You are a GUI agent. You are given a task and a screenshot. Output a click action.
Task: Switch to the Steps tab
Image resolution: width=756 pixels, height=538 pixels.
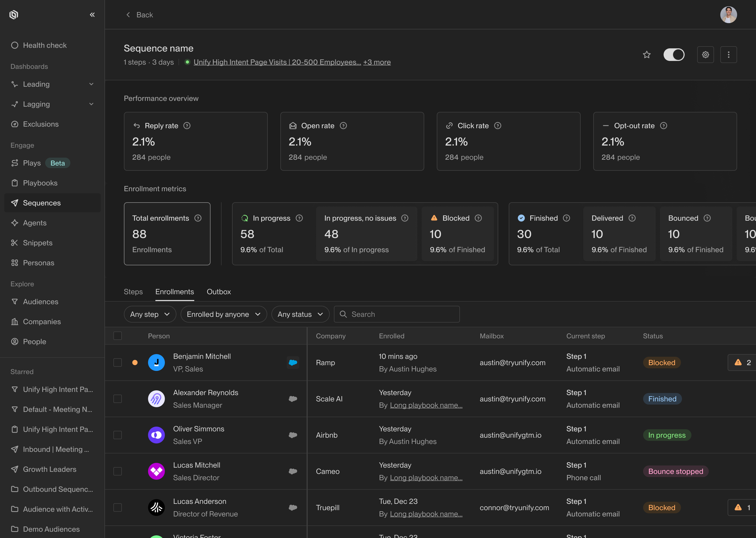(x=133, y=292)
